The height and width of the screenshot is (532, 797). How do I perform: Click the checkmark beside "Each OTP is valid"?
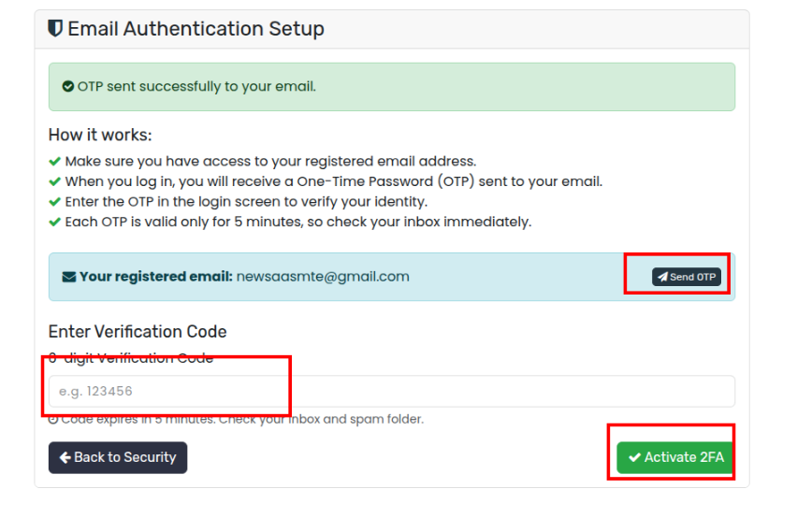point(54,223)
